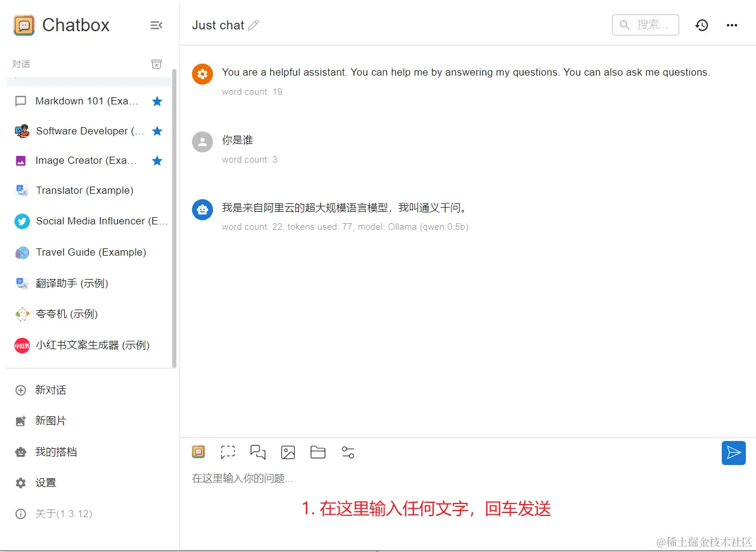Screen dimensions: 756x552
Task: Click the 翻译助手 translate icon
Action: 22,283
